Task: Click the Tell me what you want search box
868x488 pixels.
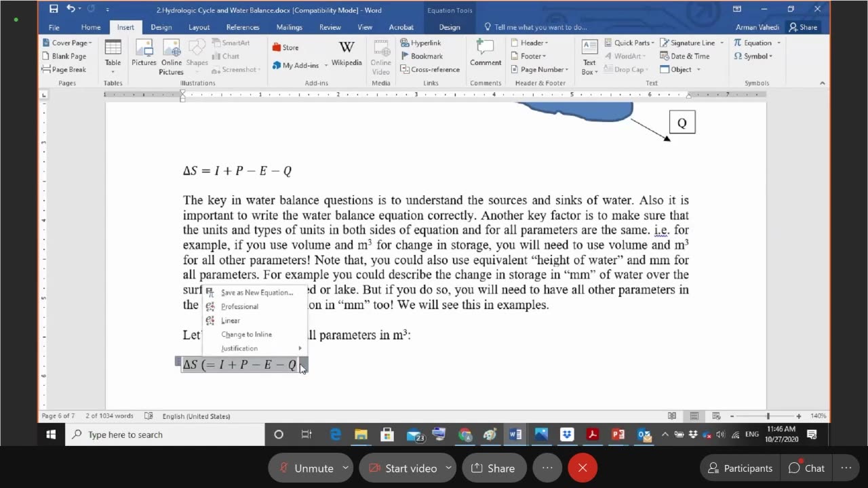Action: (535, 27)
